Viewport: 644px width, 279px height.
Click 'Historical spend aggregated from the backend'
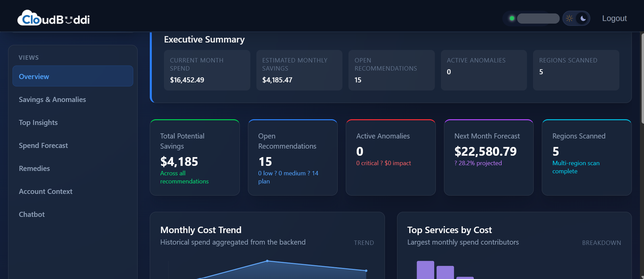[x=233, y=242]
